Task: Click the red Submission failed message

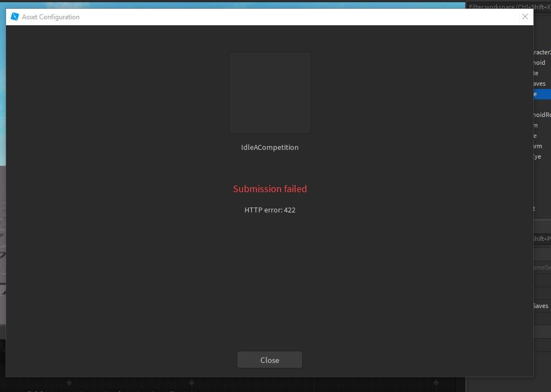Action: click(x=269, y=189)
